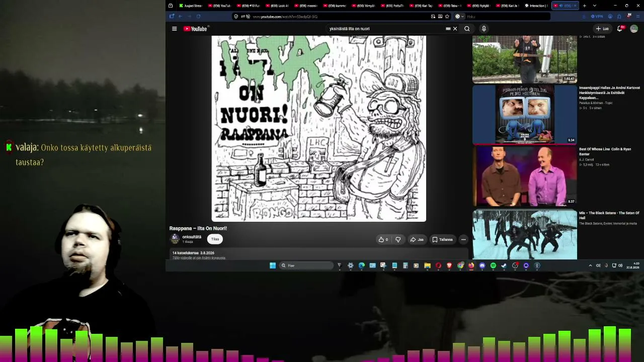644x362 pixels.
Task: Switch to the Yömyöt tab
Action: coord(364,6)
